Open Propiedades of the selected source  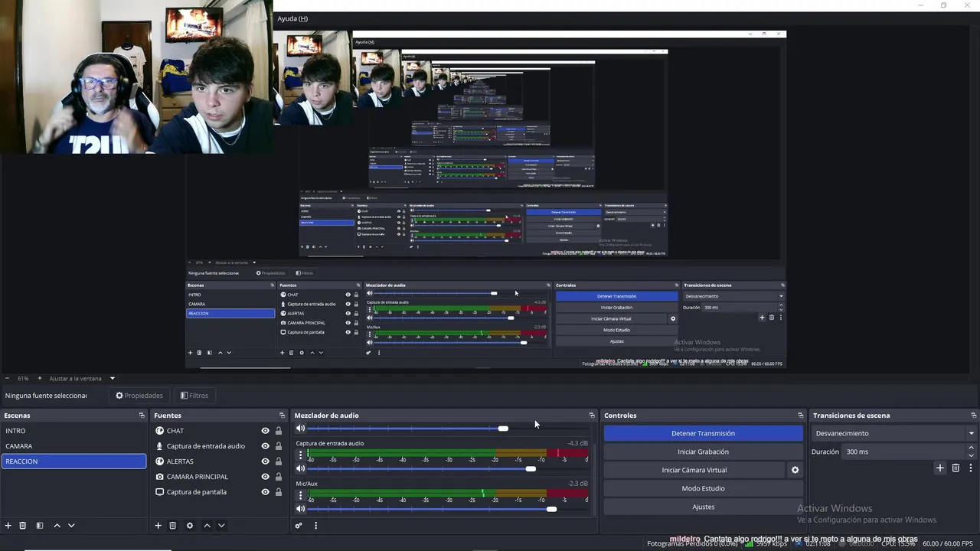pos(139,396)
